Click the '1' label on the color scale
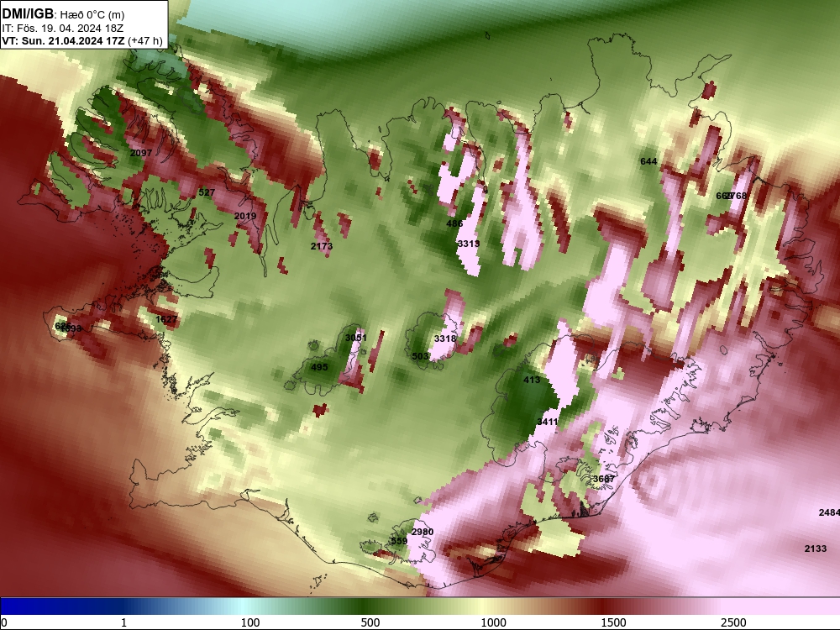The height and width of the screenshot is (630, 840). point(123,622)
